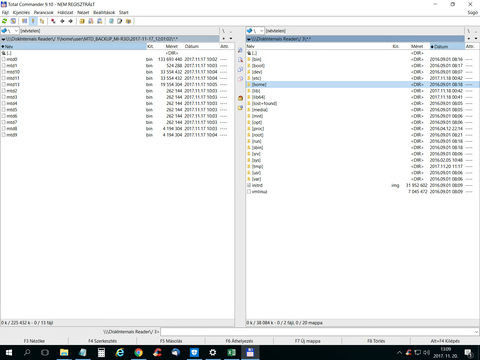480x360 pixels.
Task: Open Calculator from the taskbar
Action: click(101, 352)
